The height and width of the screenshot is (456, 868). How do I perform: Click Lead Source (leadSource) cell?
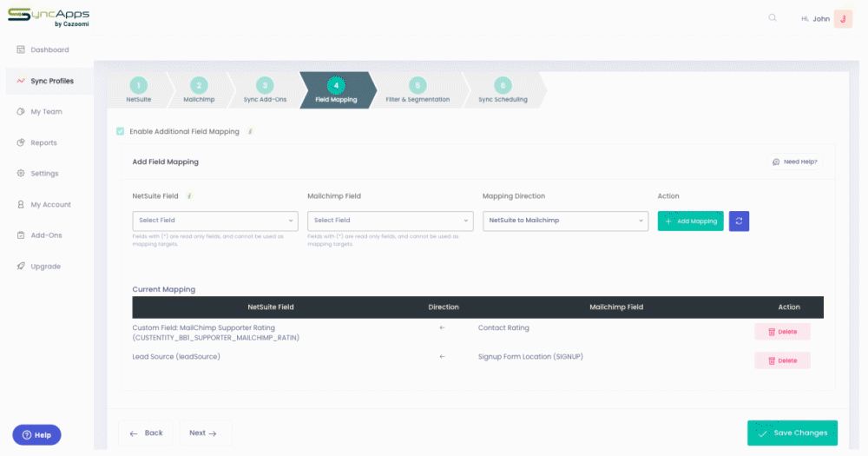(176, 356)
